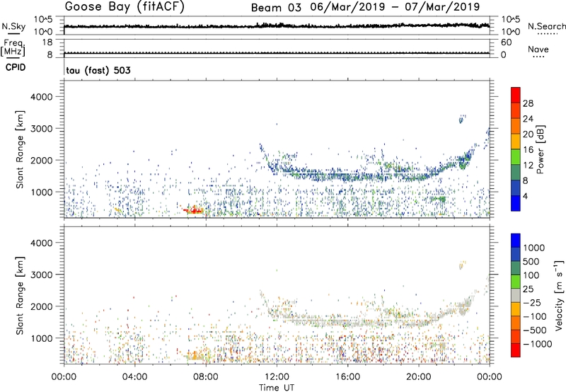This screenshot has height=392, width=566.
Task: Click the 16:00 time tick label
Action: point(347,376)
